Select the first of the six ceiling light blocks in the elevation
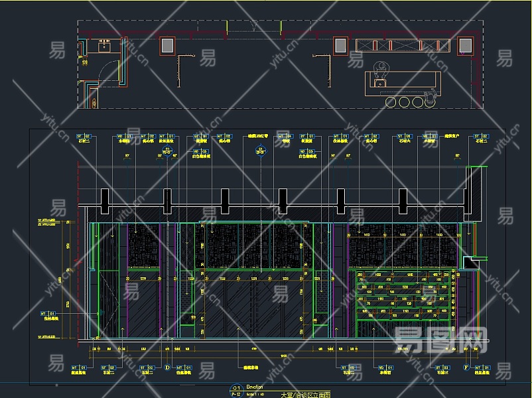 click(105, 202)
